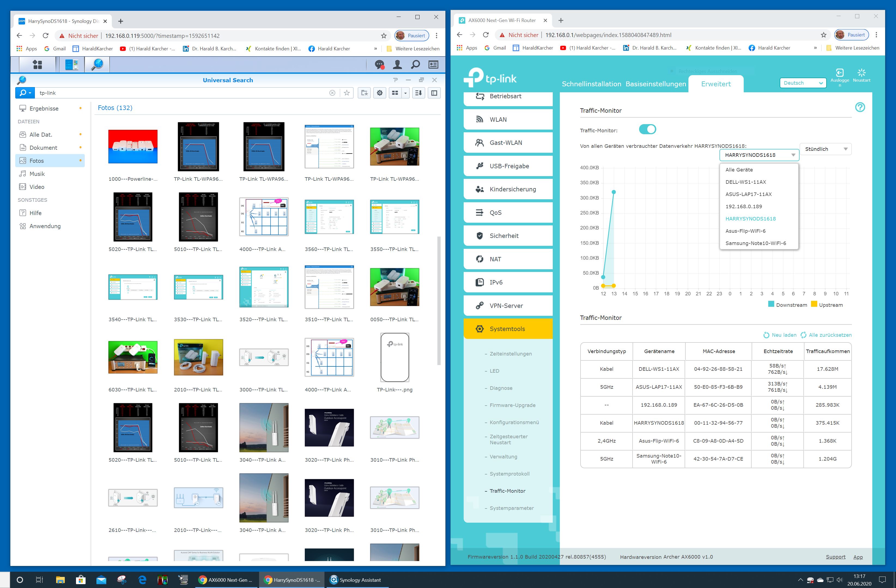Click the Ausloggen logout icon
This screenshot has height=588, width=896.
tap(840, 73)
